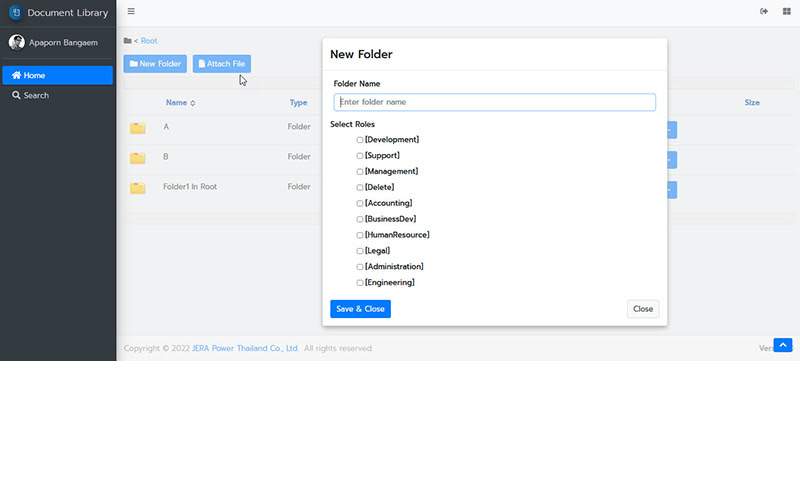Check the [Administration] role

(x=360, y=266)
